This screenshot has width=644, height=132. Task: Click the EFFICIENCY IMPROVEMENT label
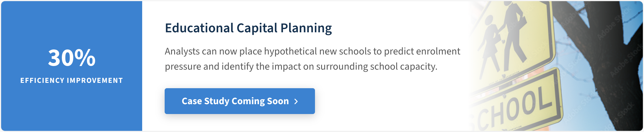(x=72, y=81)
